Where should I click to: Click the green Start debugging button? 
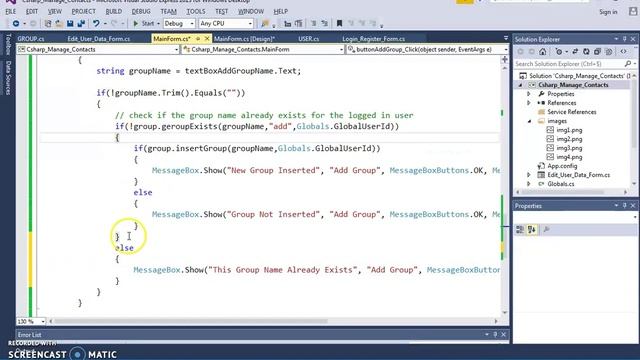click(x=143, y=24)
